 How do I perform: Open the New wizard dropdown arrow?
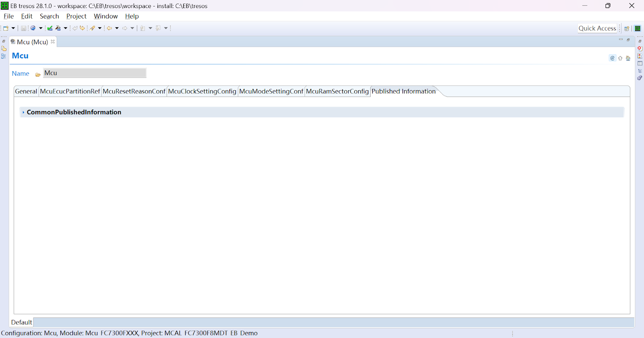click(x=13, y=28)
